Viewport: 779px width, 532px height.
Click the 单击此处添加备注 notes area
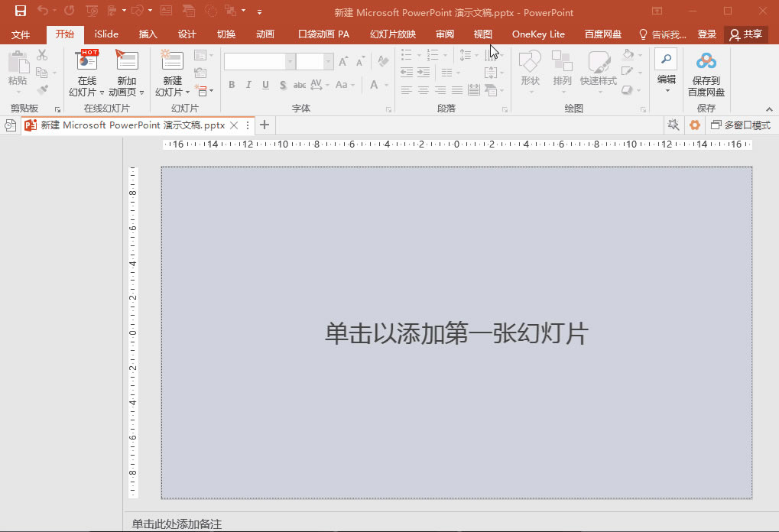point(177,524)
